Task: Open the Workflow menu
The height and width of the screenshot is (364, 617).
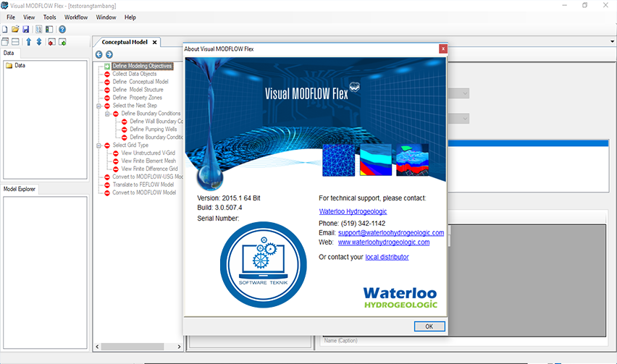Action: pos(76,17)
